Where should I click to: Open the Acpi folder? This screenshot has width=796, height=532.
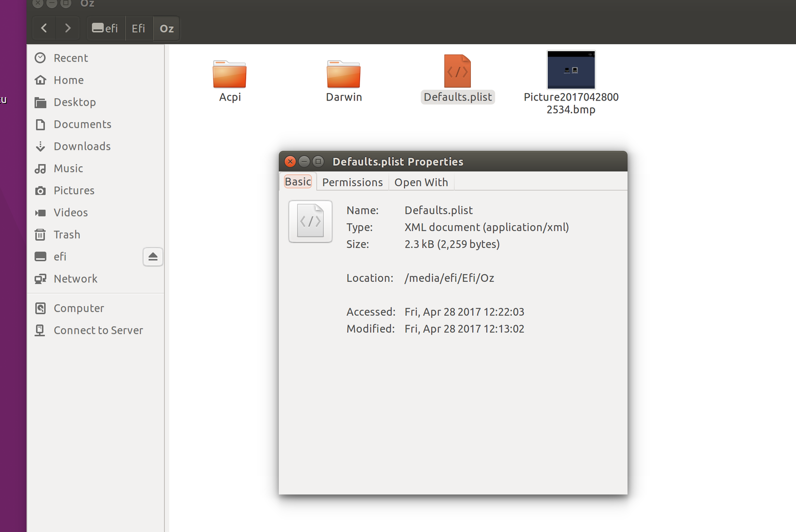(x=230, y=75)
